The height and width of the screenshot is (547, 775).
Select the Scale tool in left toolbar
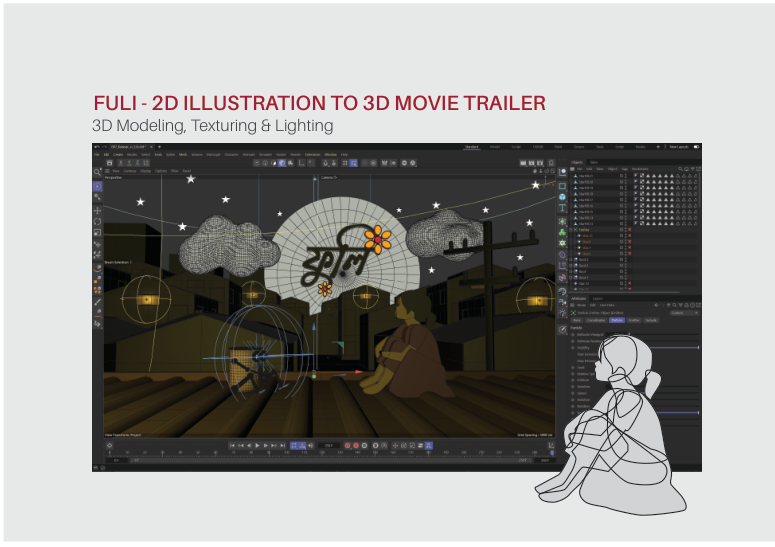97,232
